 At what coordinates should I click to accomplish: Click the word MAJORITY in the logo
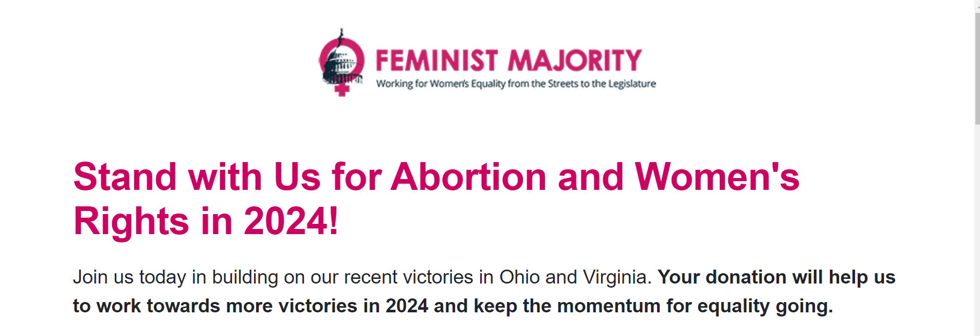pos(575,61)
